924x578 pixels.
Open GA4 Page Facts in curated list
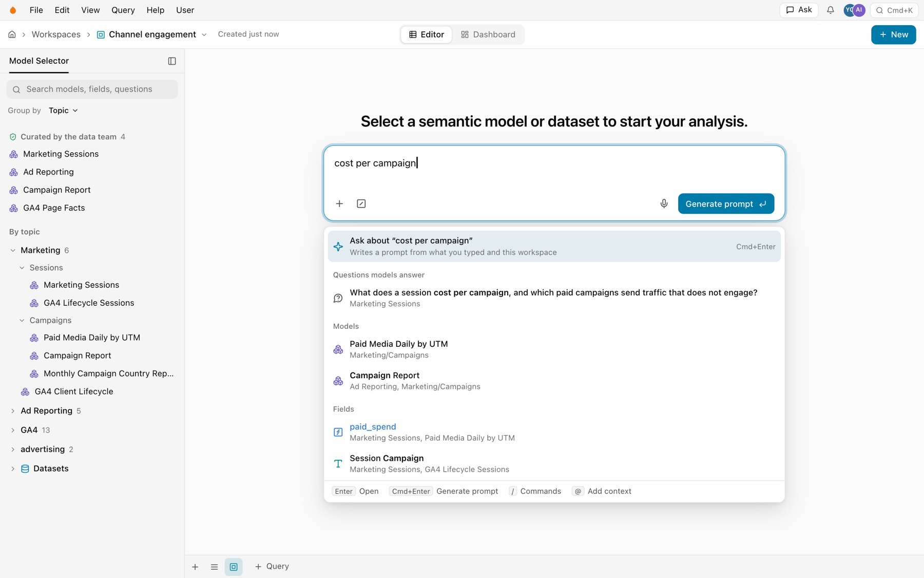tap(54, 208)
